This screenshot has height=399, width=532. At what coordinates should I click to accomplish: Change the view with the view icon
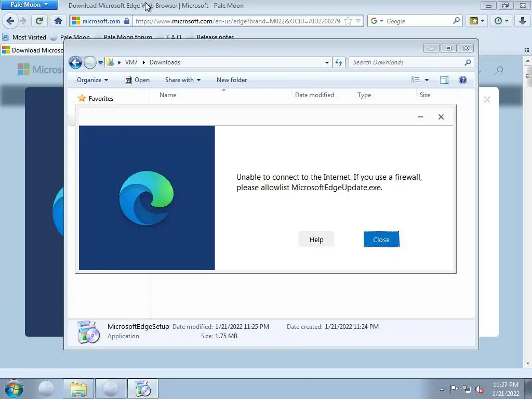tap(415, 79)
